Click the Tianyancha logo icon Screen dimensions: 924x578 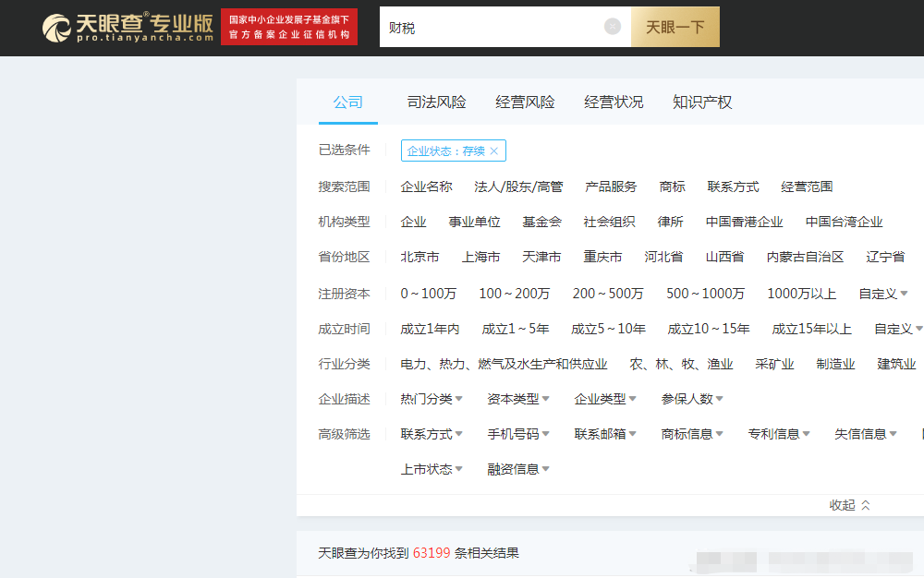coord(57,28)
